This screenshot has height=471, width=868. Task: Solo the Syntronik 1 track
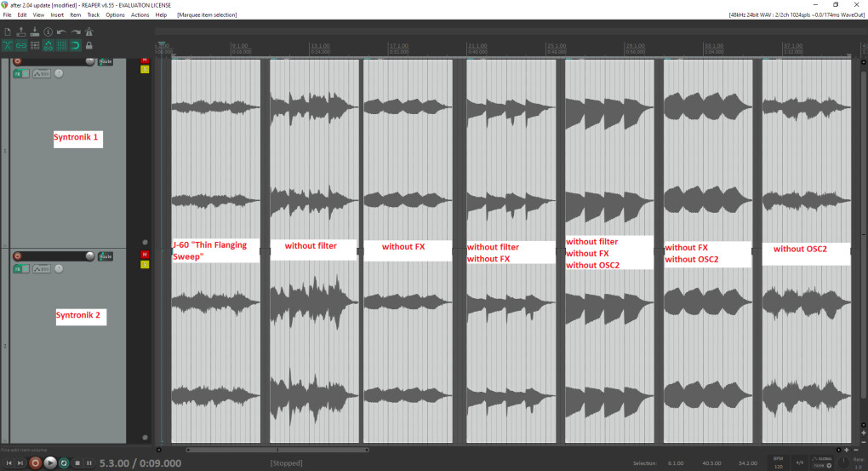[145, 69]
